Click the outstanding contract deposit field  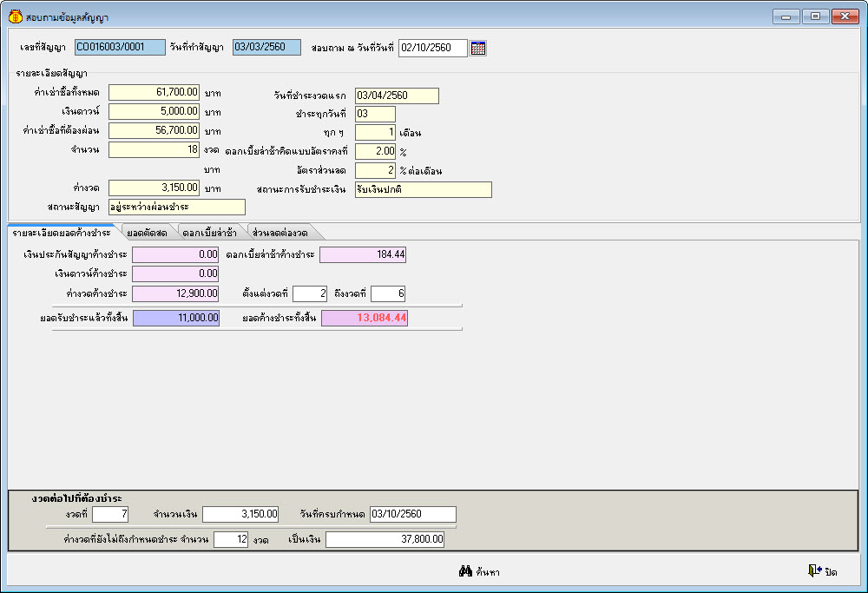click(x=175, y=254)
